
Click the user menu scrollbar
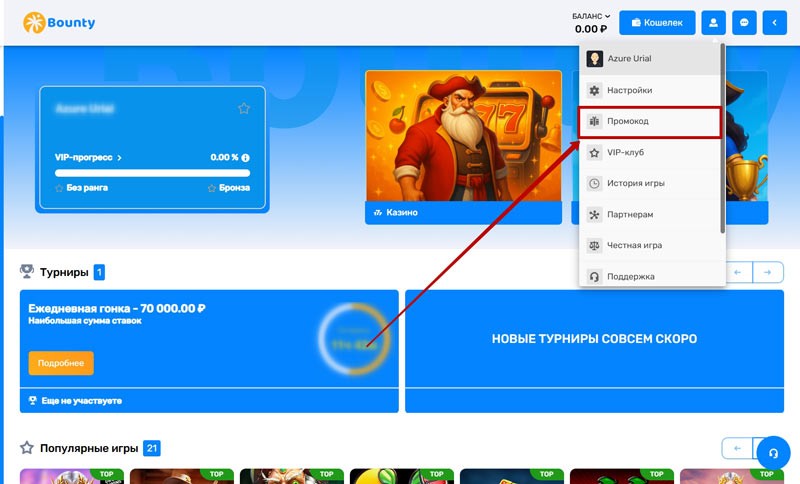tap(722, 140)
